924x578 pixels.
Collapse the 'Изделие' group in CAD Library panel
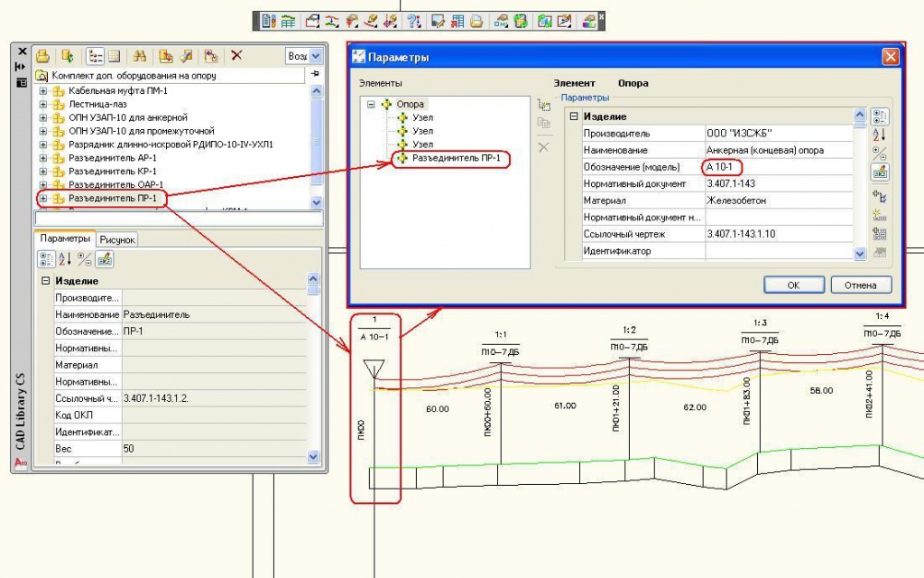[45, 281]
